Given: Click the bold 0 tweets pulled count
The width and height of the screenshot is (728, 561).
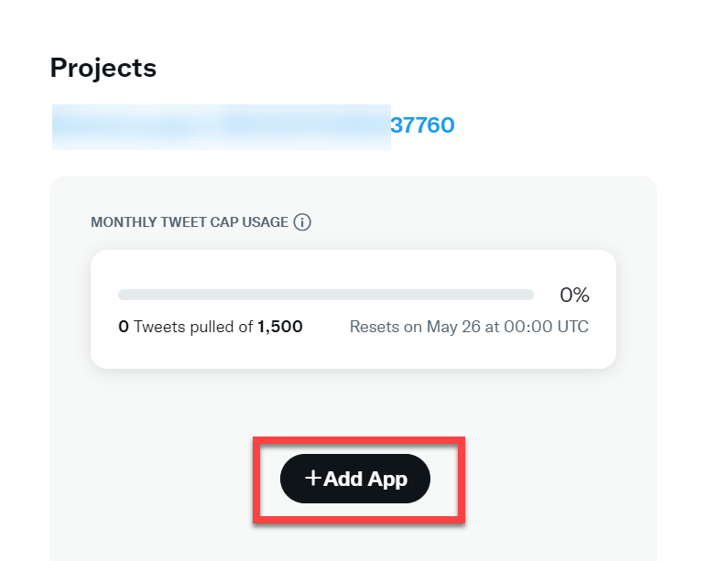Looking at the screenshot, I should (x=124, y=327).
